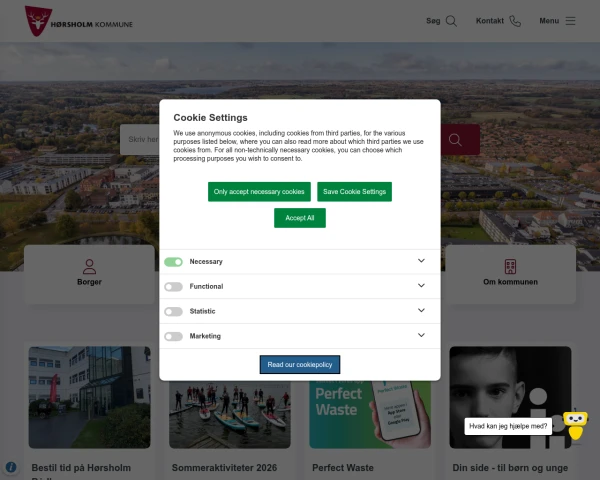Open the yellow chatbot robot icon
The height and width of the screenshot is (480, 600).
(x=575, y=425)
